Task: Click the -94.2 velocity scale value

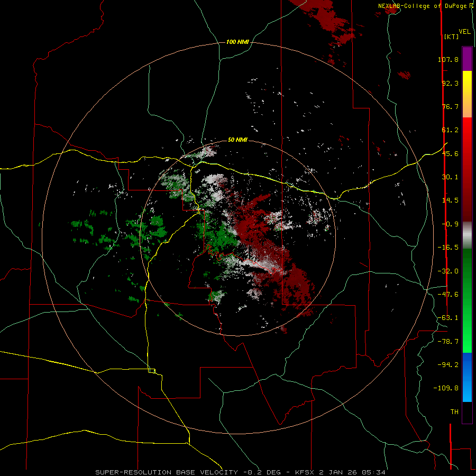Action: point(448,364)
